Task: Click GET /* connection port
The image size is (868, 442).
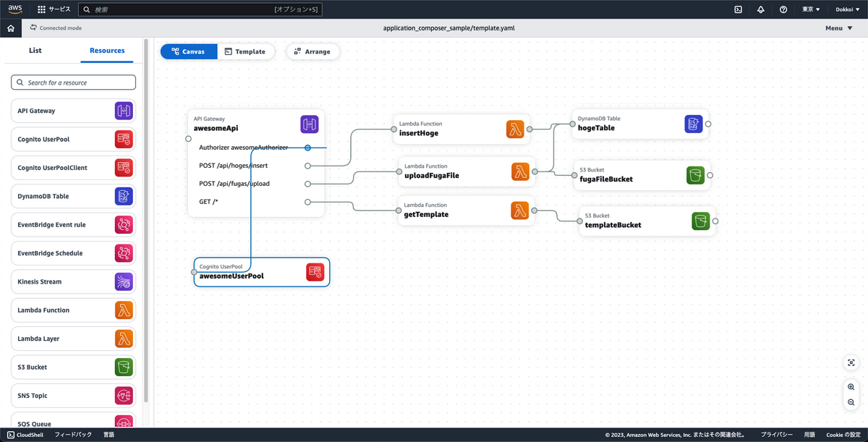Action: 308,202
